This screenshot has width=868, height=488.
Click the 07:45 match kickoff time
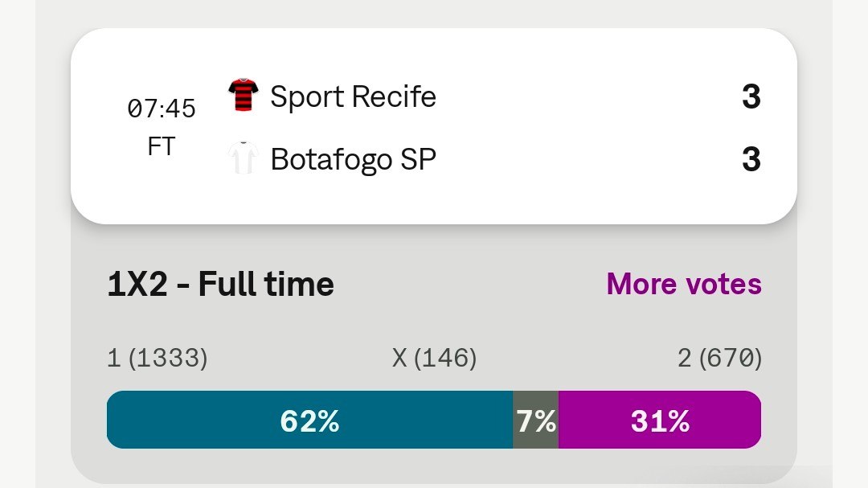[161, 109]
